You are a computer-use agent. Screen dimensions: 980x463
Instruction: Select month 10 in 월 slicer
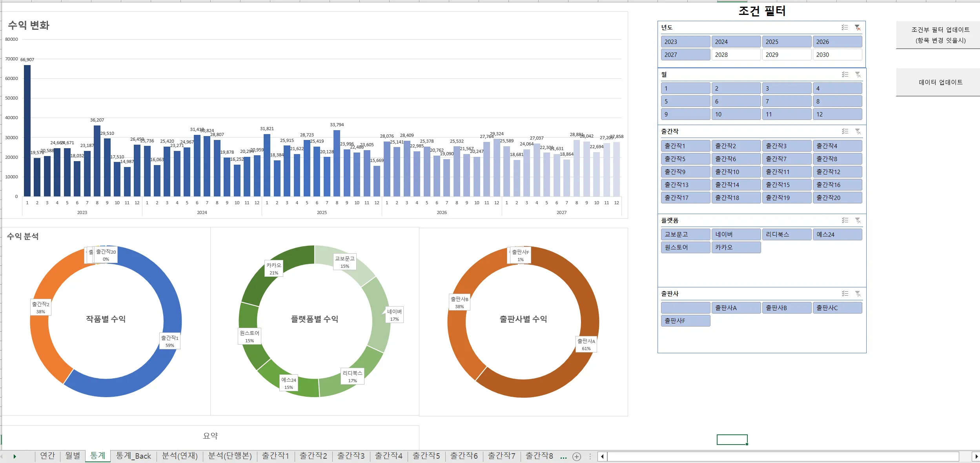[736, 114]
